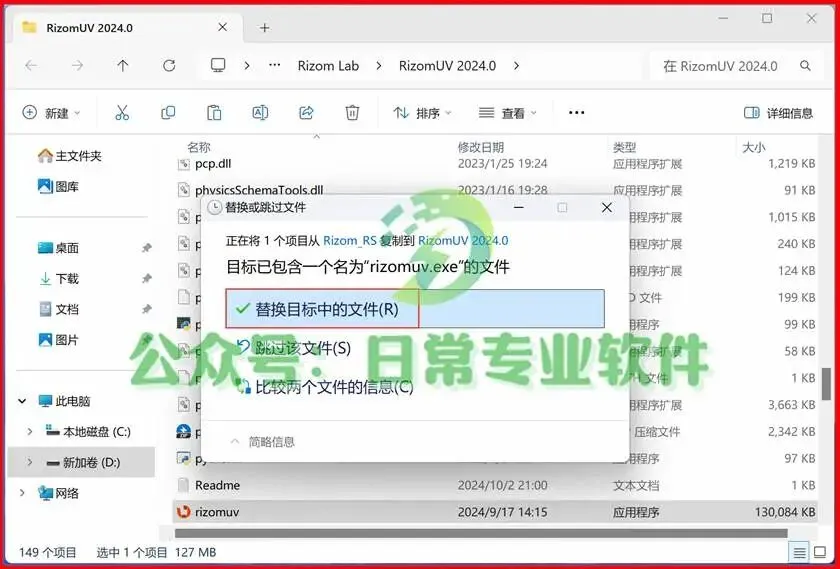This screenshot has width=840, height=569.
Task: Close the RizomUV 2024.0 tab
Action: coord(223,27)
